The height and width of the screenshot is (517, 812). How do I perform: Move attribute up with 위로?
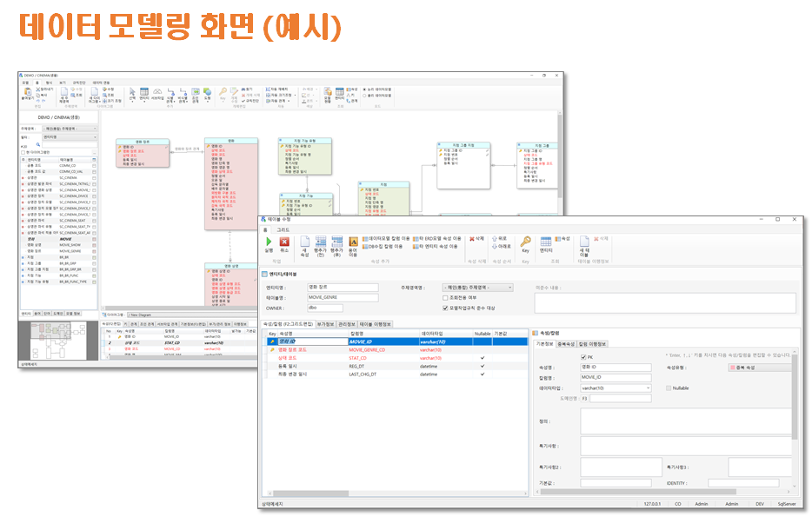(x=499, y=239)
